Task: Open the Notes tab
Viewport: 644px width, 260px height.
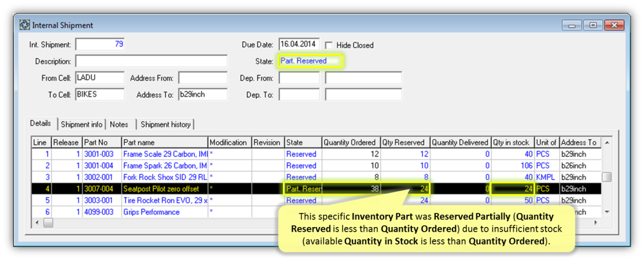Action: point(119,124)
